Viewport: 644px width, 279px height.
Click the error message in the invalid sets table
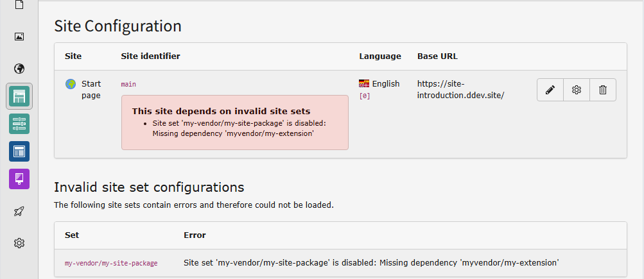coord(371,262)
